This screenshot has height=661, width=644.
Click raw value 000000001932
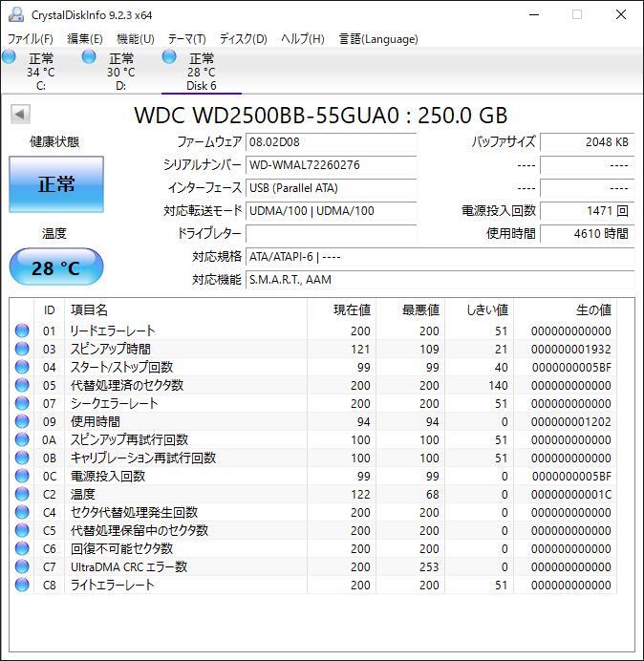(x=571, y=349)
